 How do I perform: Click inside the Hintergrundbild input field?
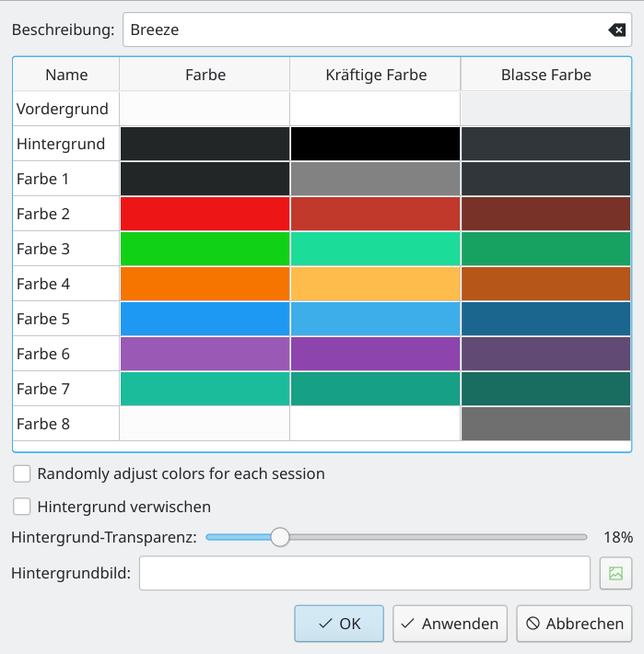coord(365,573)
